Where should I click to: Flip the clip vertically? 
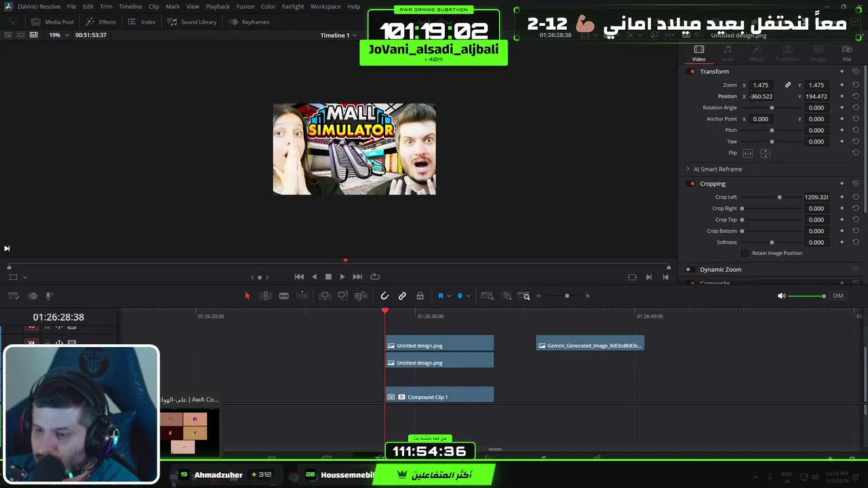point(766,153)
